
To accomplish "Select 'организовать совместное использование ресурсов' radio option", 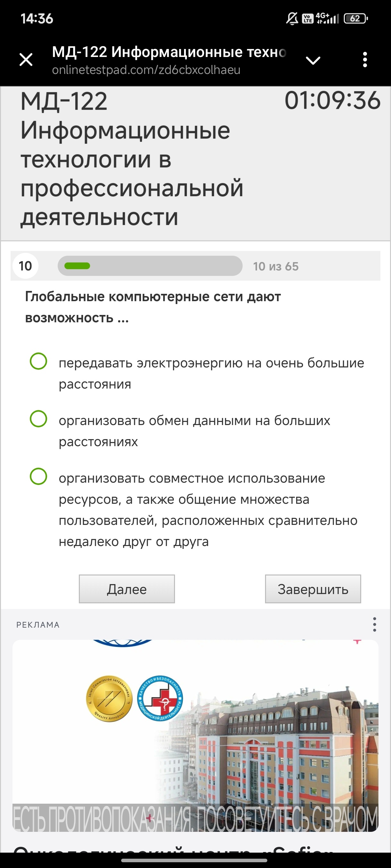I will click(38, 477).
